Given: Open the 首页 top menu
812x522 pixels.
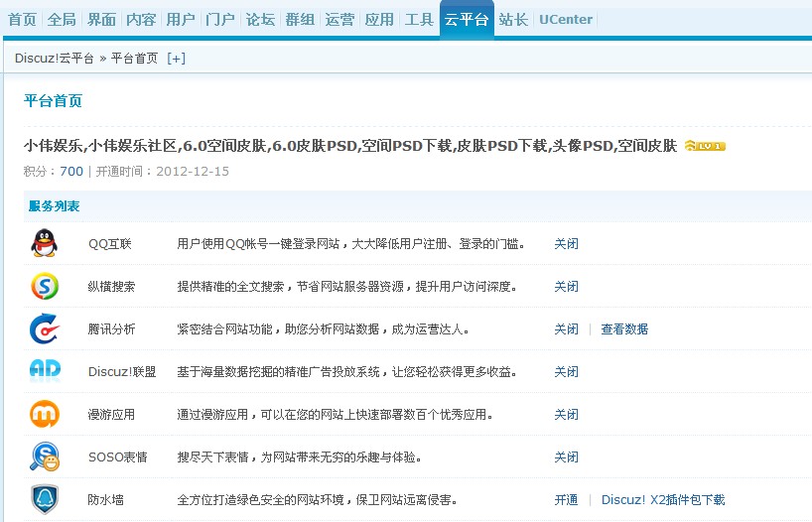Looking at the screenshot, I should [22, 20].
